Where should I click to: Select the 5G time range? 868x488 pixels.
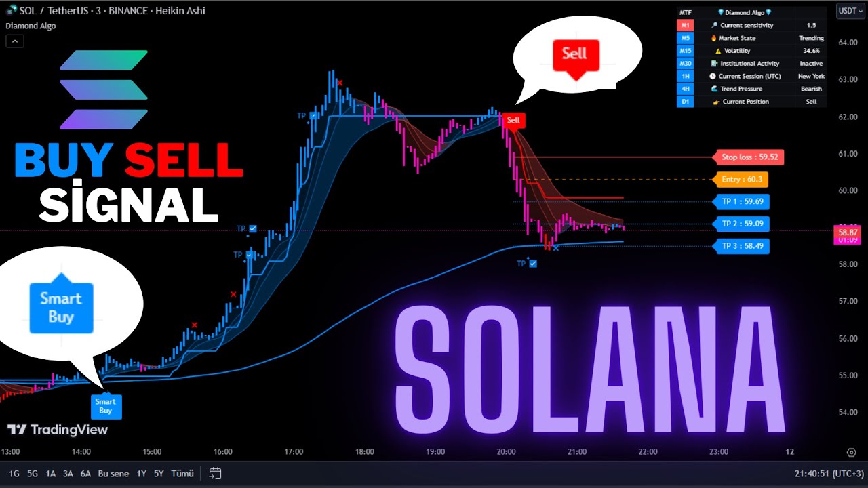point(33,474)
